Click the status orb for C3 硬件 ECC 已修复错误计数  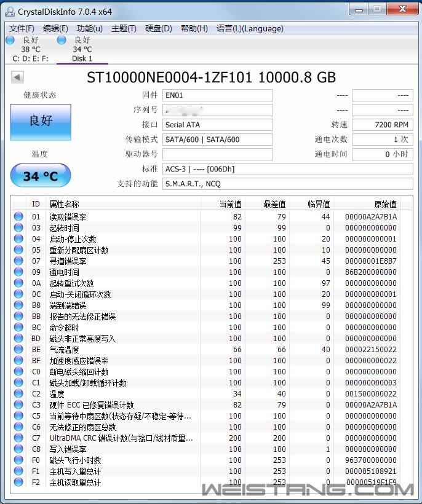coord(18,404)
